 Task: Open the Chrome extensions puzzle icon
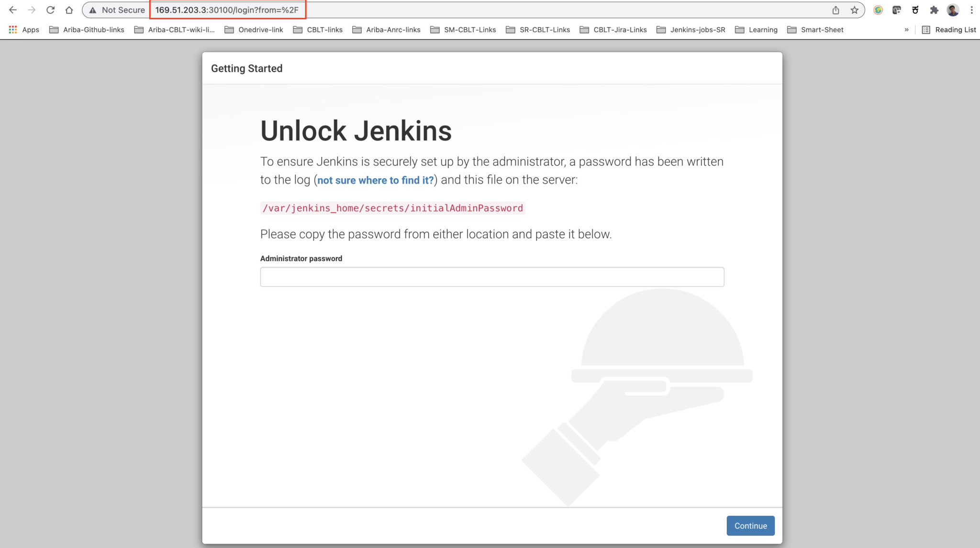tap(934, 10)
